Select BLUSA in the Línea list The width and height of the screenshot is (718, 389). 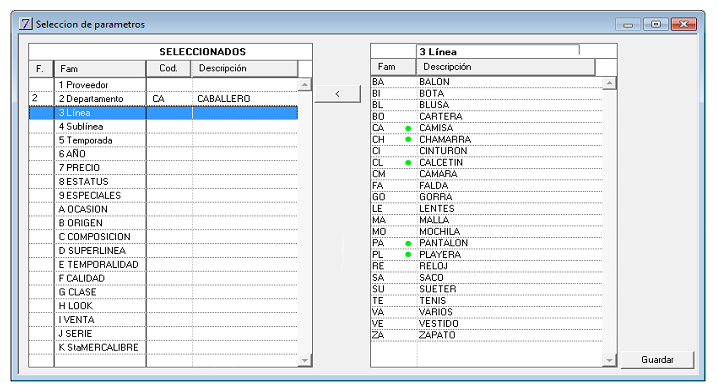coord(487,105)
